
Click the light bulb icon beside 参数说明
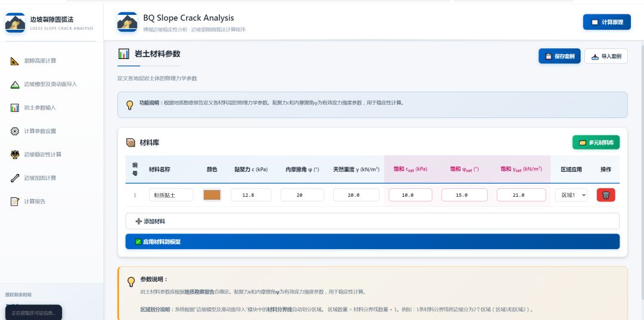[x=131, y=282]
